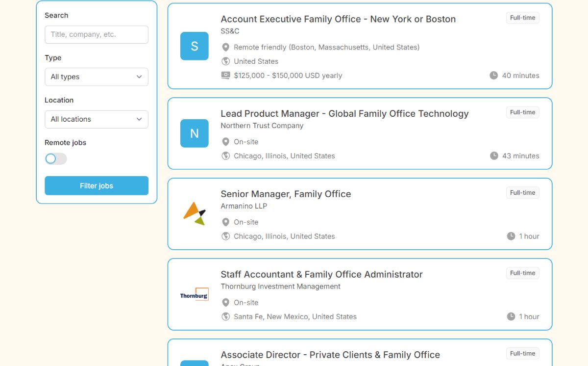Click globe icon next to Santa Fe location
This screenshot has width=588, height=366.
coord(225,317)
